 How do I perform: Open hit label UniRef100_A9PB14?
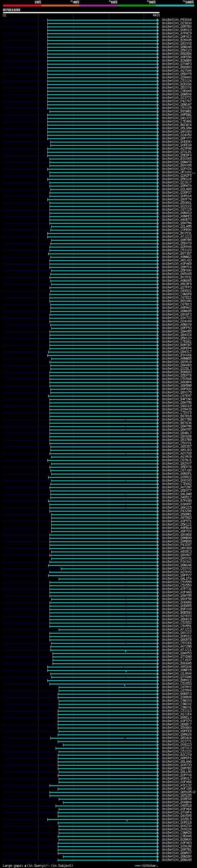pyautogui.click(x=177, y=528)
